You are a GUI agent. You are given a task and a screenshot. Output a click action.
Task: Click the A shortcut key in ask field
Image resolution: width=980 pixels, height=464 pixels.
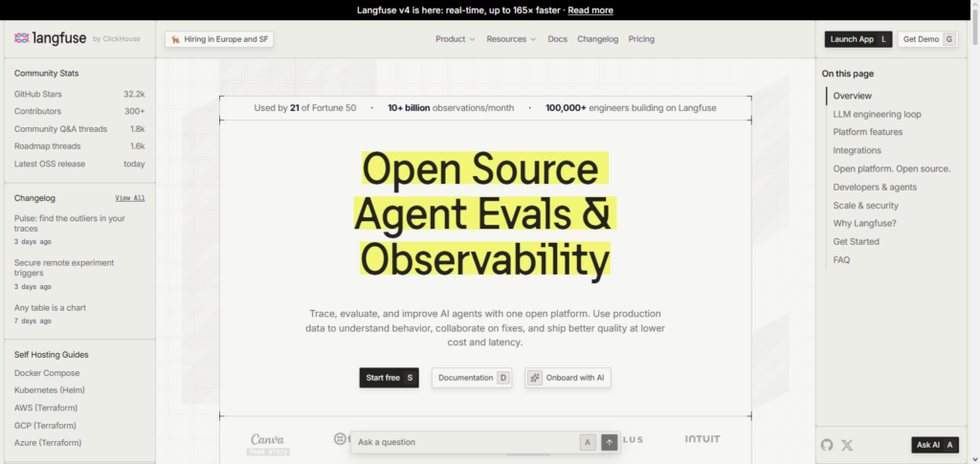tap(587, 442)
